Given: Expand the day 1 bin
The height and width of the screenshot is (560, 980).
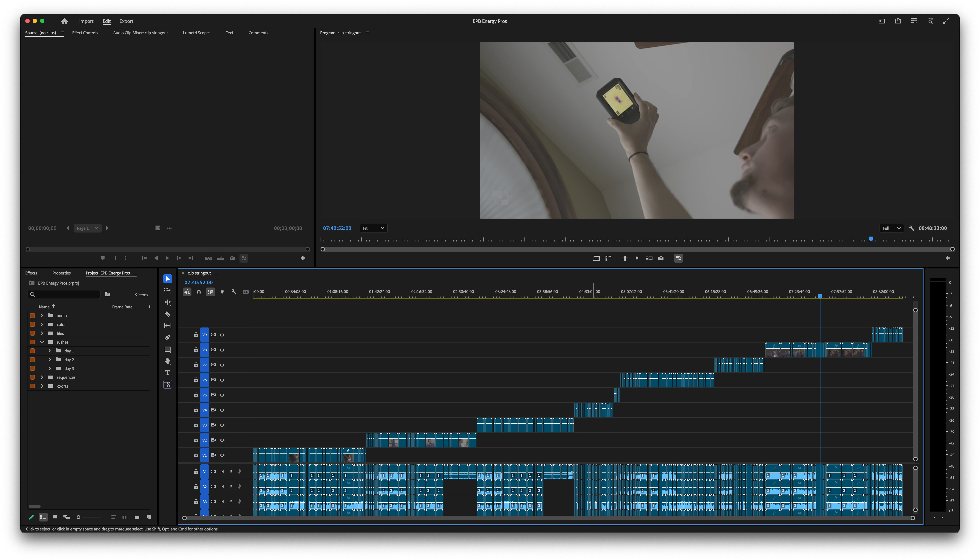Looking at the screenshot, I should 50,351.
